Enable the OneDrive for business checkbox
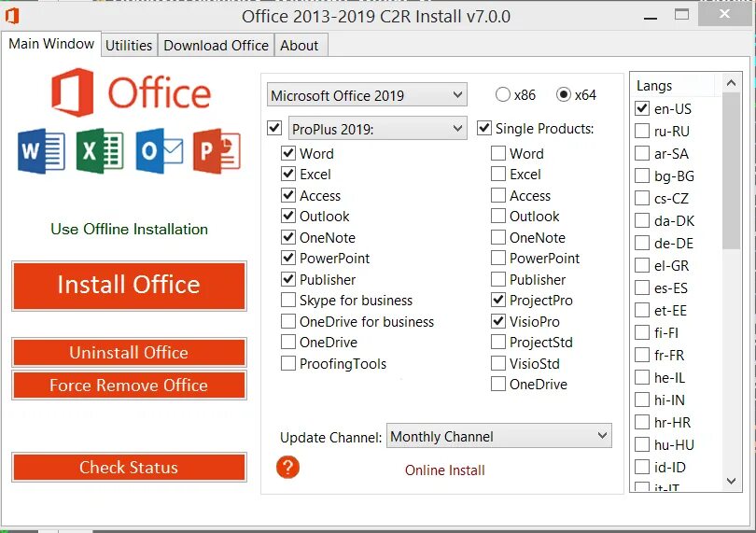Viewport: 756px width, 533px height. click(288, 321)
